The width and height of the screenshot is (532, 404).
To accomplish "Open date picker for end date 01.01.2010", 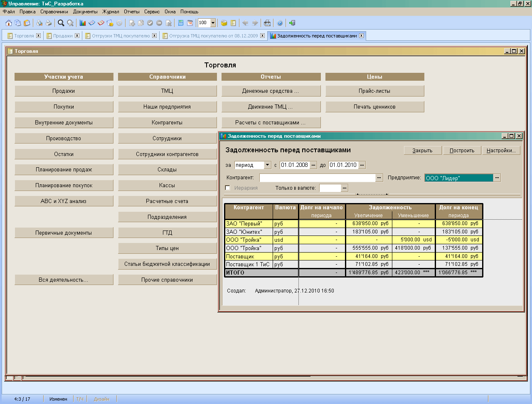I will coord(362,165).
